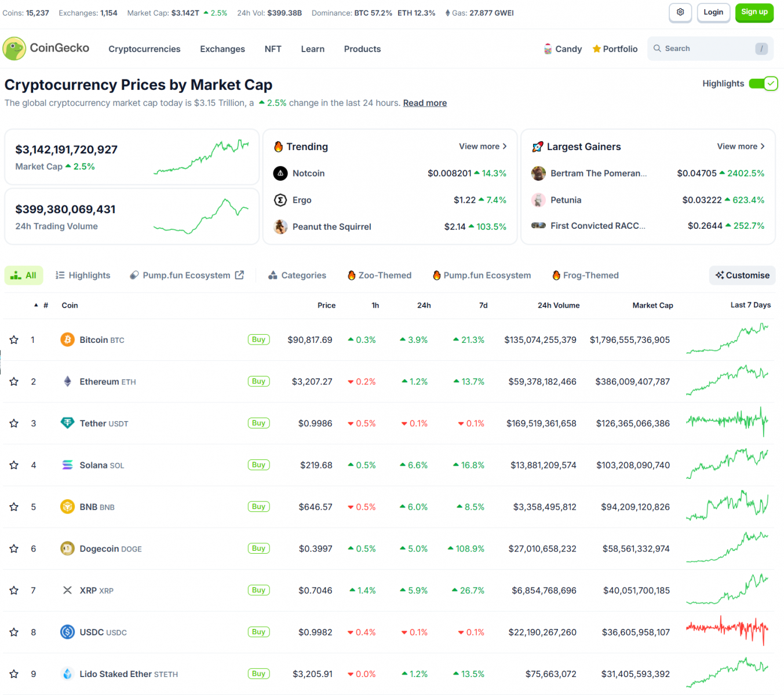Click Peanut the Squirrel avatar icon
Screen dimensions: 784x695
[280, 226]
